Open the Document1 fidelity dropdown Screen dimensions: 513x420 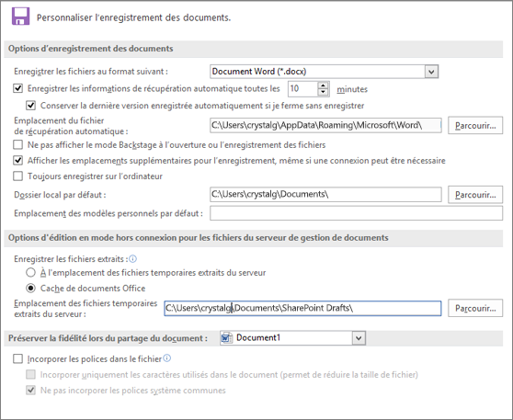pos(359,338)
